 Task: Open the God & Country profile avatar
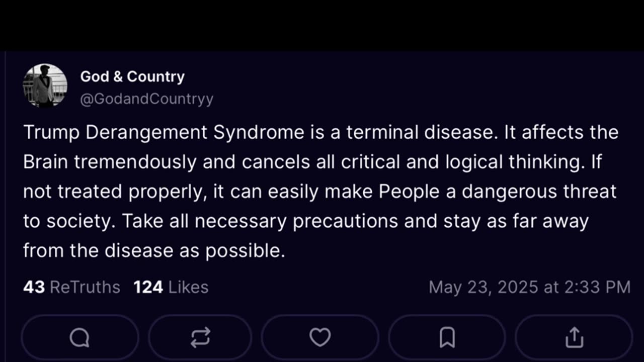point(45,85)
